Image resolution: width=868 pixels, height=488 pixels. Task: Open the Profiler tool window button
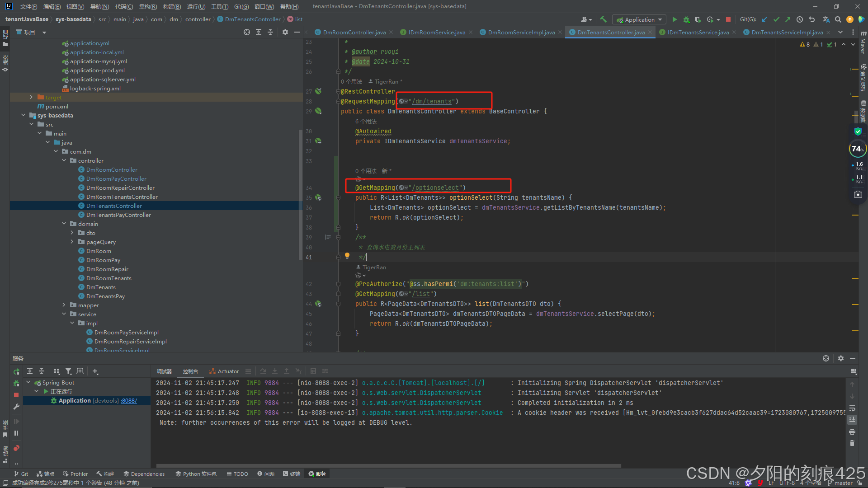pos(75,474)
